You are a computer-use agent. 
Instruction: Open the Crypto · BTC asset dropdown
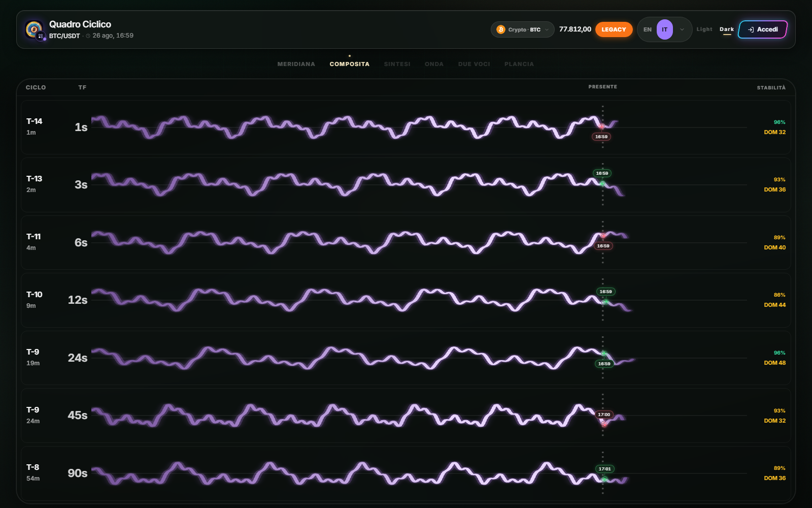coord(522,29)
